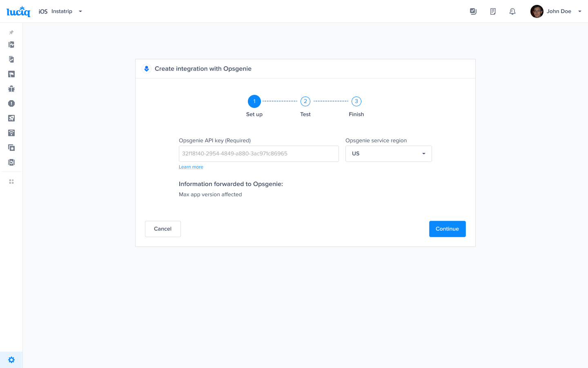Click 'Max app version affected' text
The width and height of the screenshot is (588, 368).
point(210,195)
